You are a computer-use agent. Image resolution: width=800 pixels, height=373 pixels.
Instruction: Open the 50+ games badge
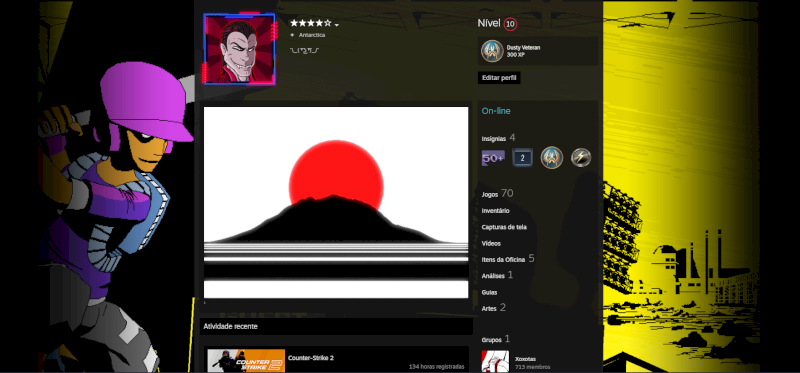click(x=493, y=158)
